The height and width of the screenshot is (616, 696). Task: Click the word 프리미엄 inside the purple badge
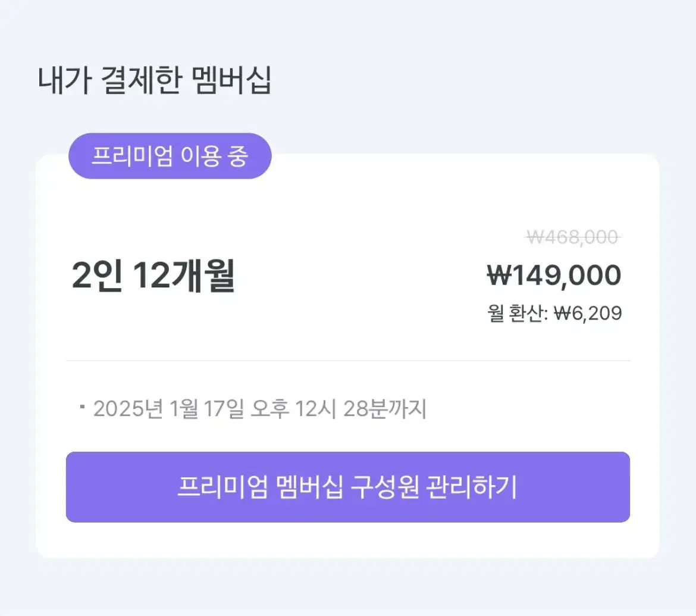[132, 157]
